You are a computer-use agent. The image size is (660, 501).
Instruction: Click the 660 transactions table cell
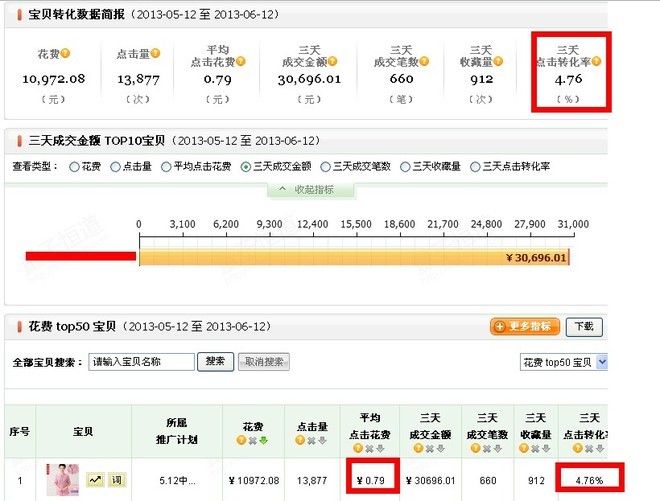488,481
